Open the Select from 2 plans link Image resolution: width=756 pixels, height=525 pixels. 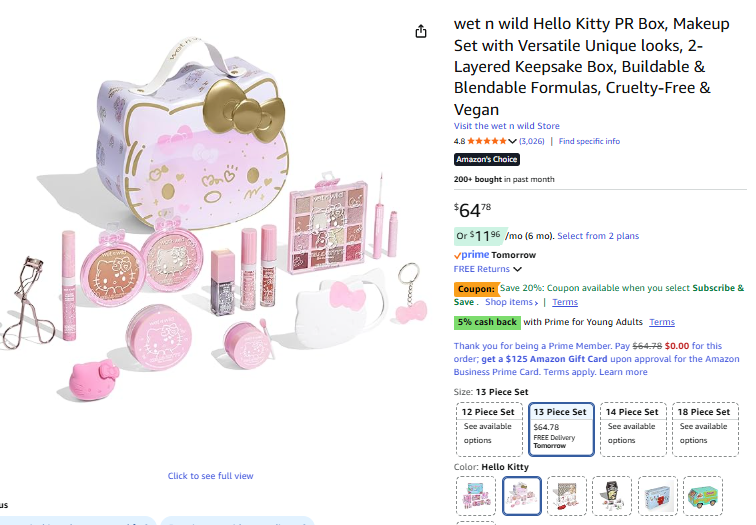(598, 236)
